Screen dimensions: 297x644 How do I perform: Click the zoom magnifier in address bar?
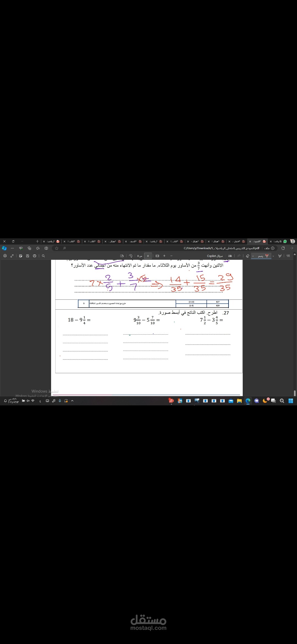point(64,248)
